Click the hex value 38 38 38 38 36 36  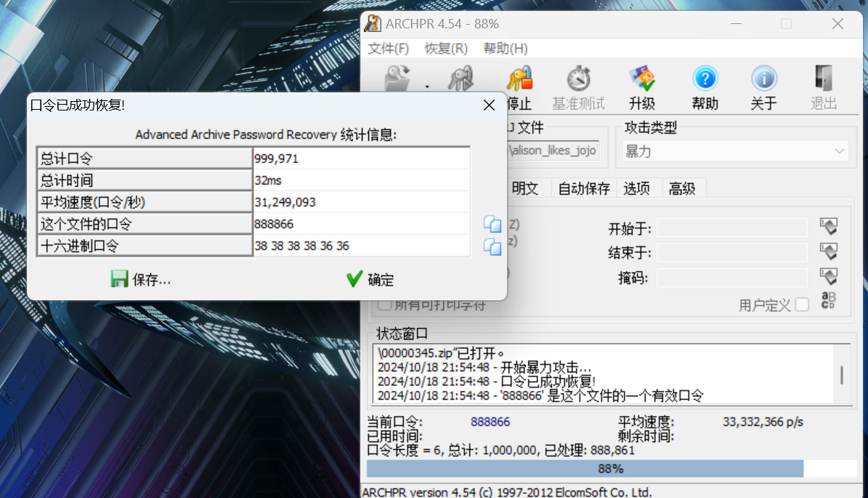[x=362, y=246]
